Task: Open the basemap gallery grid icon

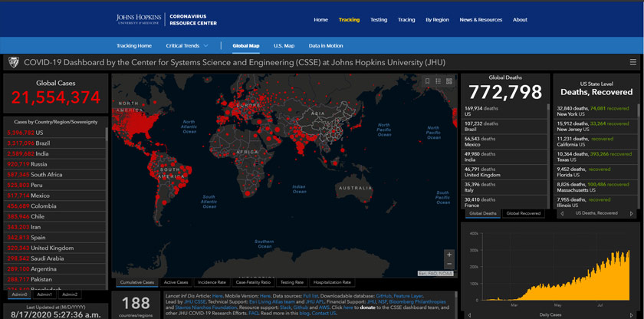Action: (449, 81)
